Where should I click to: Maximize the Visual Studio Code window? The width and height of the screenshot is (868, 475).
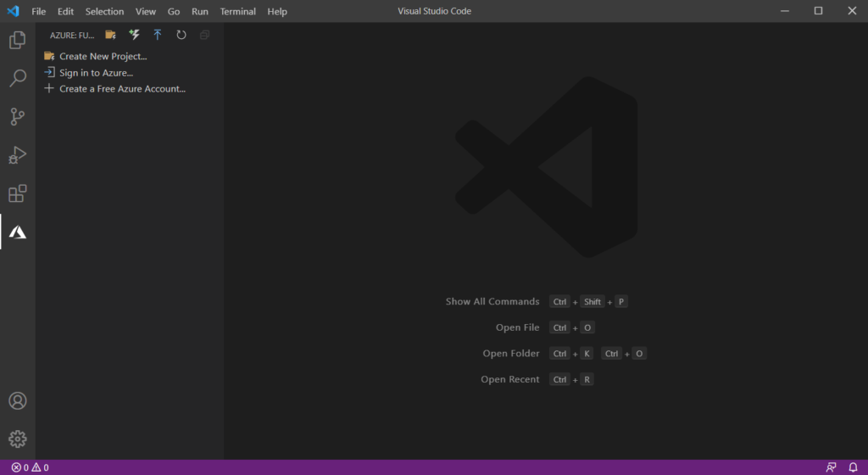(818, 11)
